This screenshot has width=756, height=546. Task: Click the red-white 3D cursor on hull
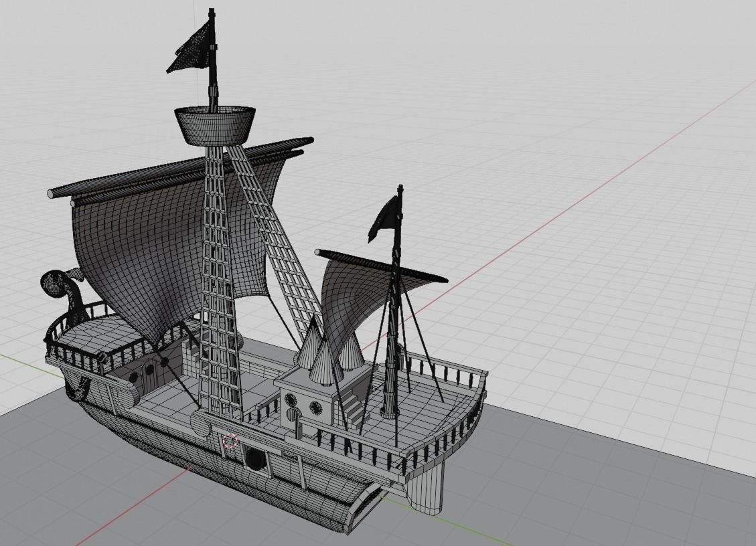point(230,441)
